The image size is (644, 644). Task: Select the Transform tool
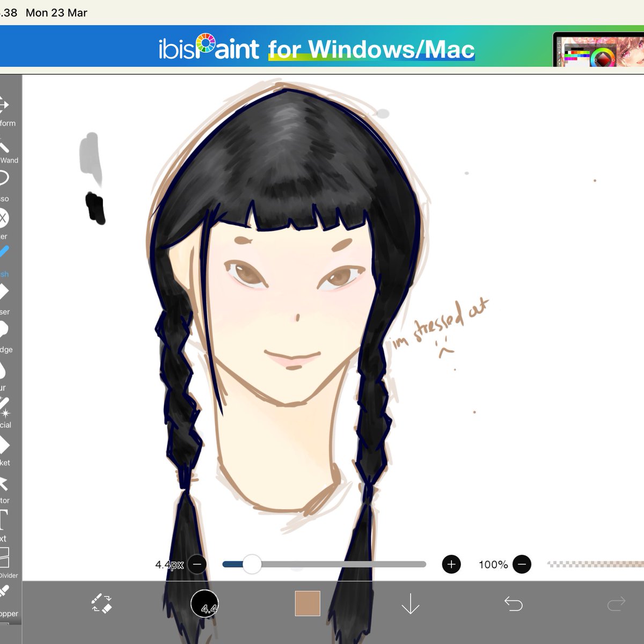point(5,111)
